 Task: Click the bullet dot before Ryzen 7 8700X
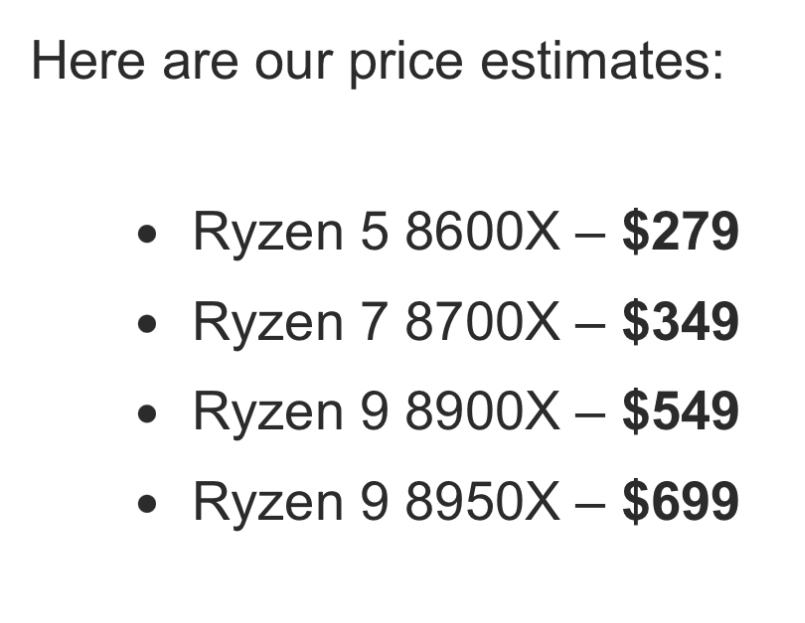point(148,324)
